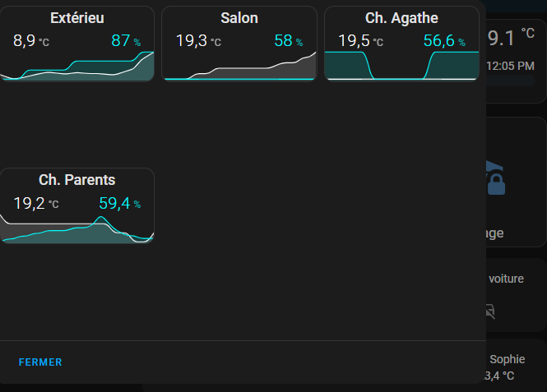
Task: Click the 12:05 PM clock in background
Action: click(511, 65)
